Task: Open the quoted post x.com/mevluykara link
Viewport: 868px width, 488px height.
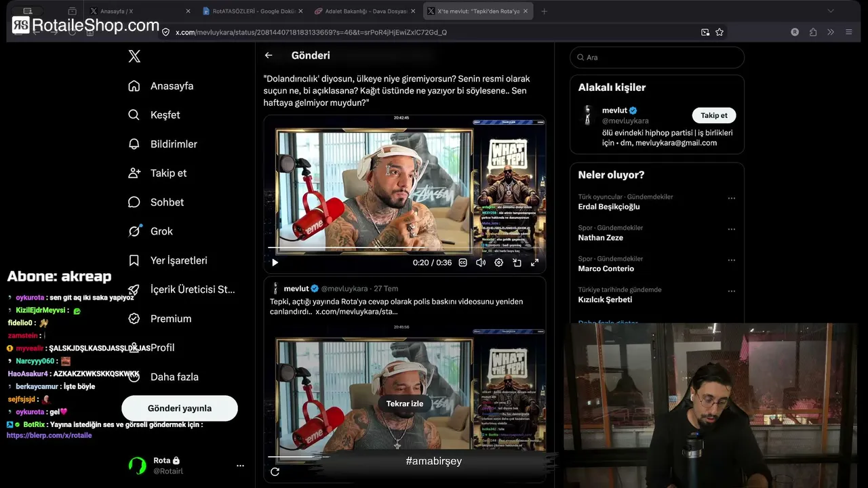Action: [357, 312]
